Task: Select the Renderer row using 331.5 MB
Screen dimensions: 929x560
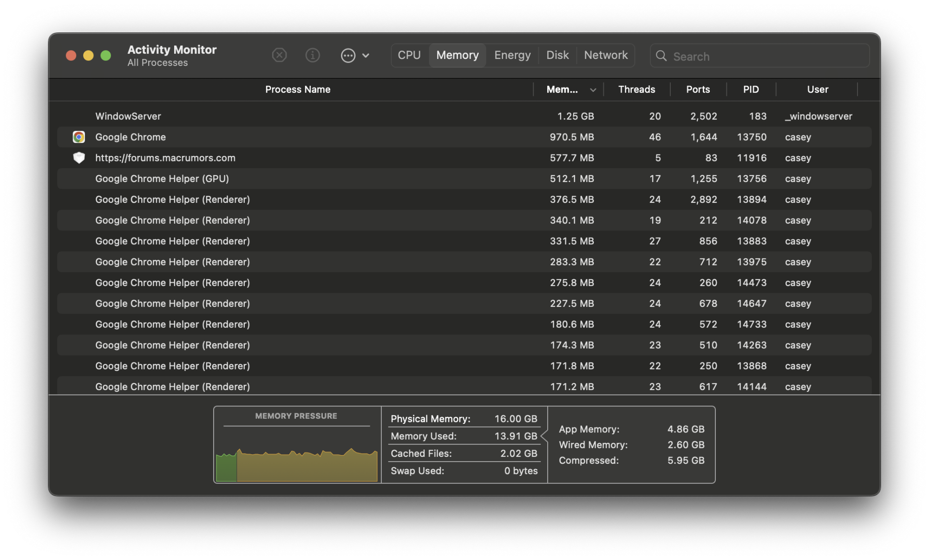Action: 464,241
